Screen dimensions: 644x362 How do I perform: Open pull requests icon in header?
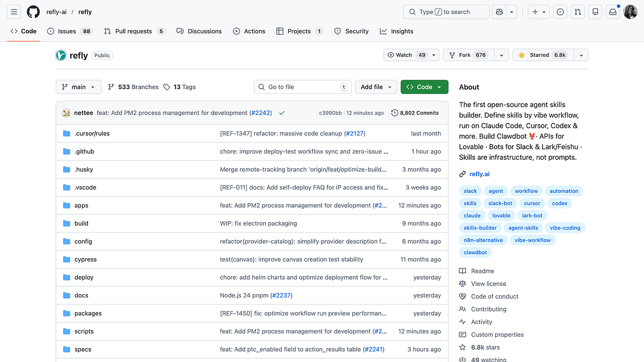tap(577, 12)
